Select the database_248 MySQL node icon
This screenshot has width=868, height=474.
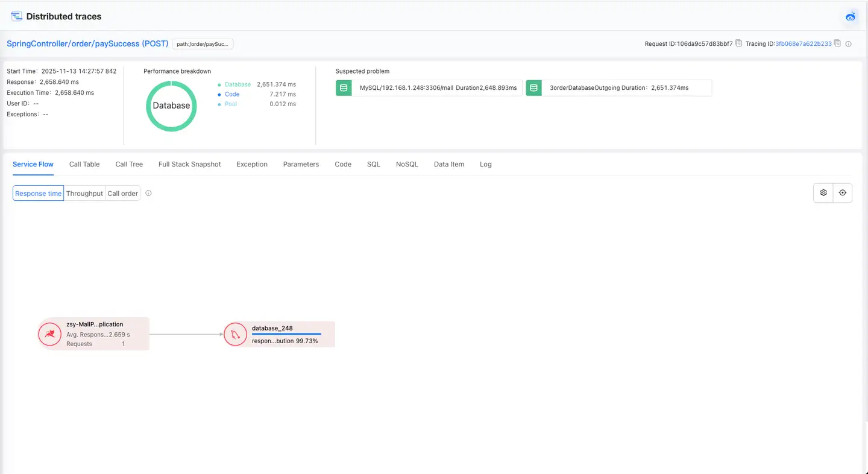pos(236,334)
